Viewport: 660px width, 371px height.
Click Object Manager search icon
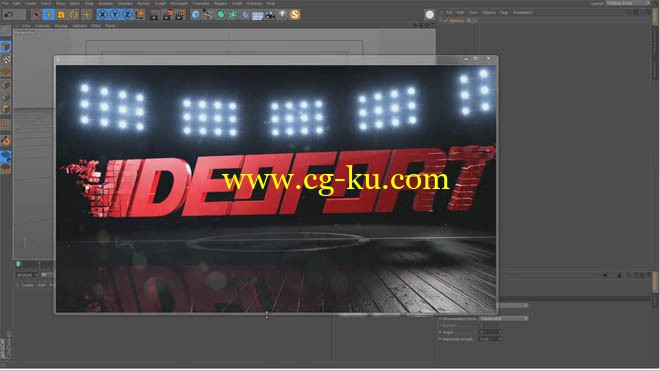pos(629,13)
